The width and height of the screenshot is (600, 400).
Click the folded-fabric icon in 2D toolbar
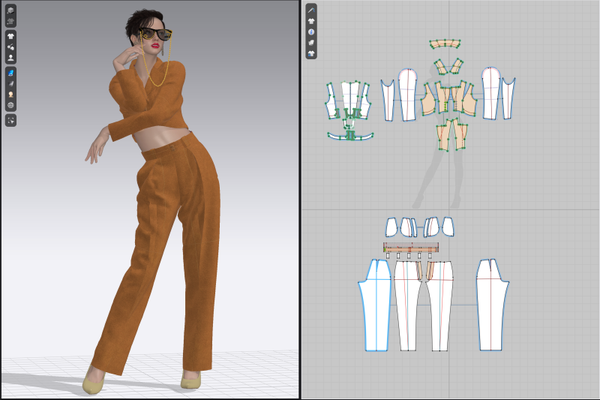tap(311, 42)
